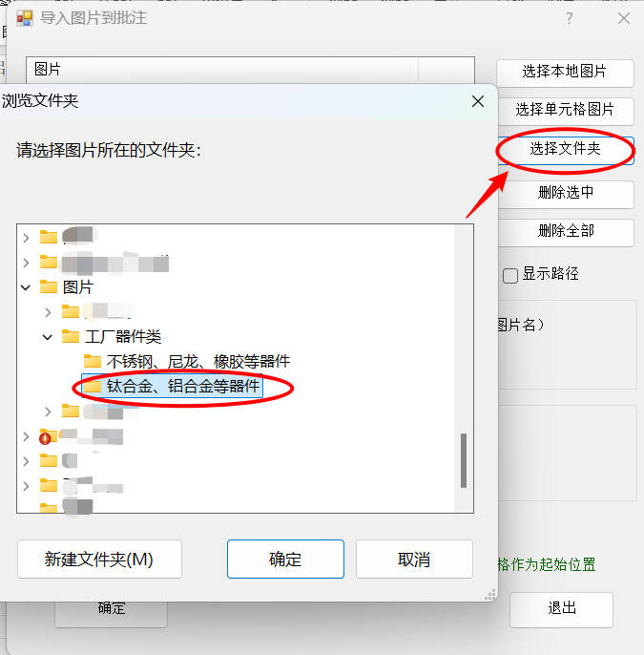Click folder icon of 钛合金、铝合金等器件
The image size is (644, 655).
click(93, 386)
